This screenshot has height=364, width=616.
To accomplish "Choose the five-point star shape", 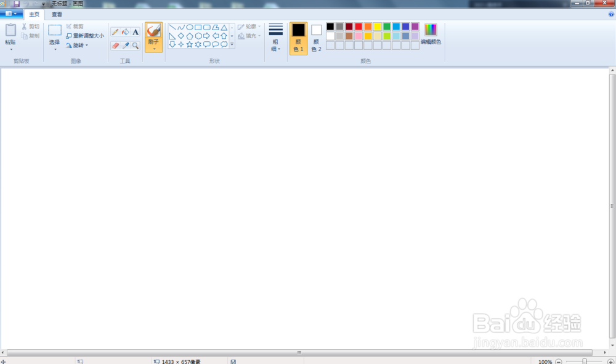I will tap(189, 44).
